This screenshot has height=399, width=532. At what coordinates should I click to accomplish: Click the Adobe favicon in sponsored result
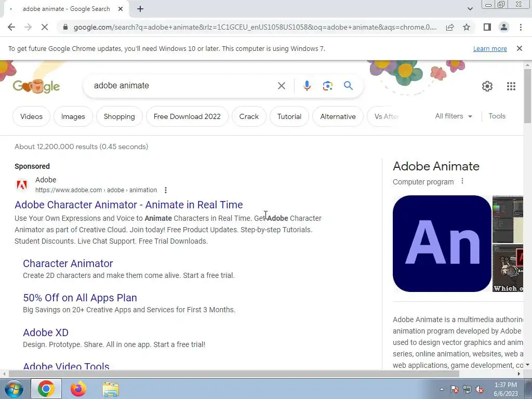[x=22, y=185]
